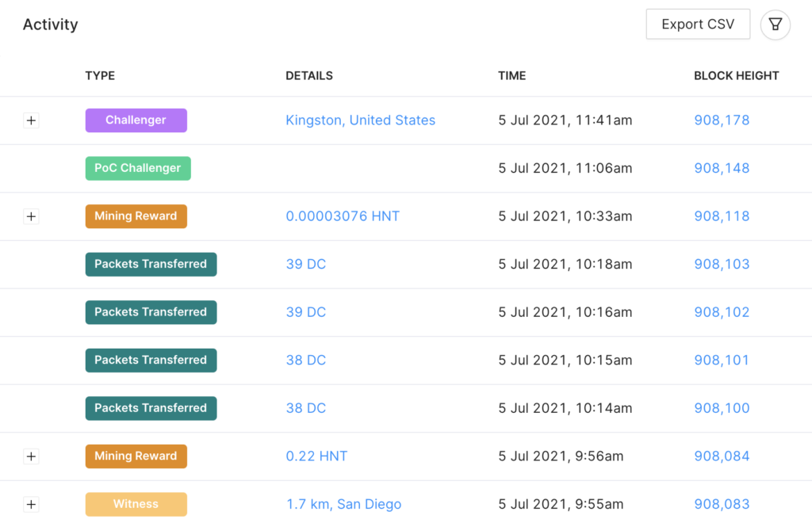Click the Export CSV button

pos(698,25)
